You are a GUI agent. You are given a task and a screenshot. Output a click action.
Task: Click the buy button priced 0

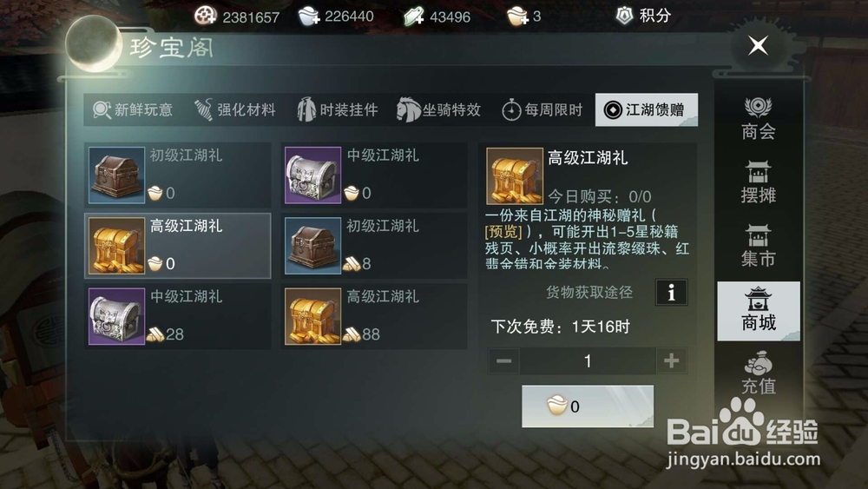[588, 406]
